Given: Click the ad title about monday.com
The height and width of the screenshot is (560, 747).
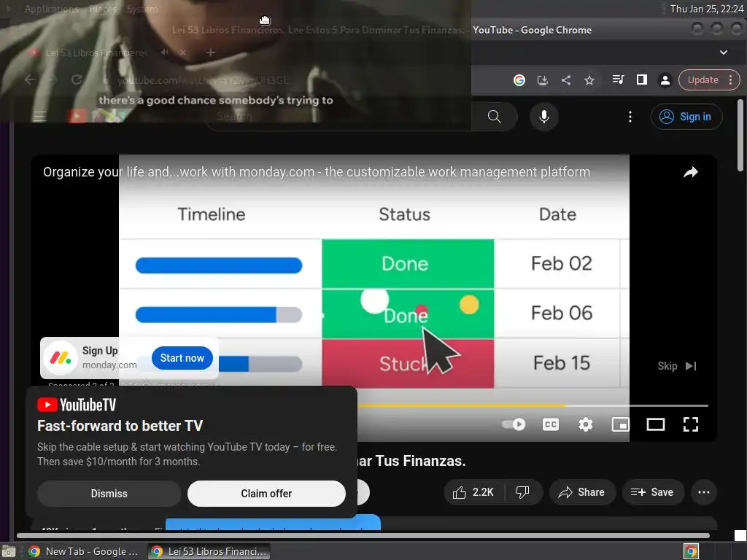Looking at the screenshot, I should [x=317, y=172].
